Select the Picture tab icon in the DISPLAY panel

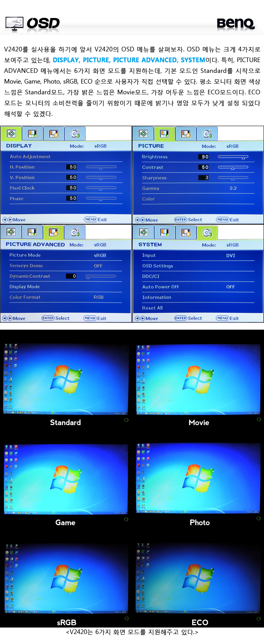pos(33,133)
